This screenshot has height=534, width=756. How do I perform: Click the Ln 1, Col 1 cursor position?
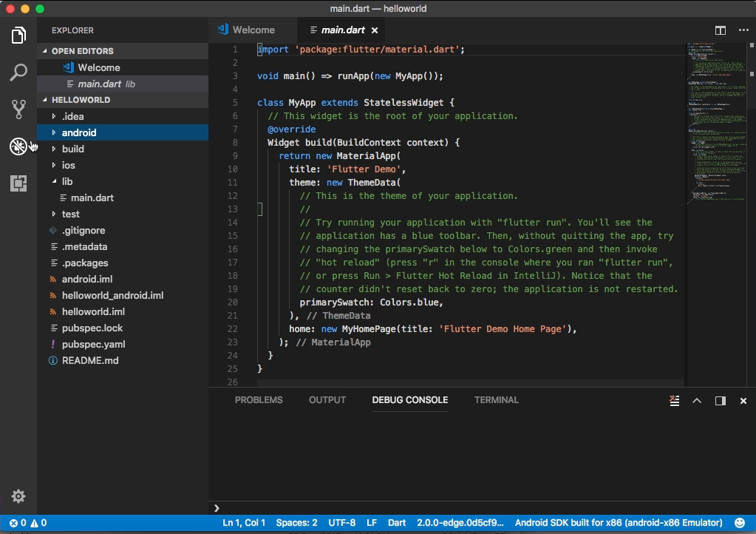click(244, 523)
